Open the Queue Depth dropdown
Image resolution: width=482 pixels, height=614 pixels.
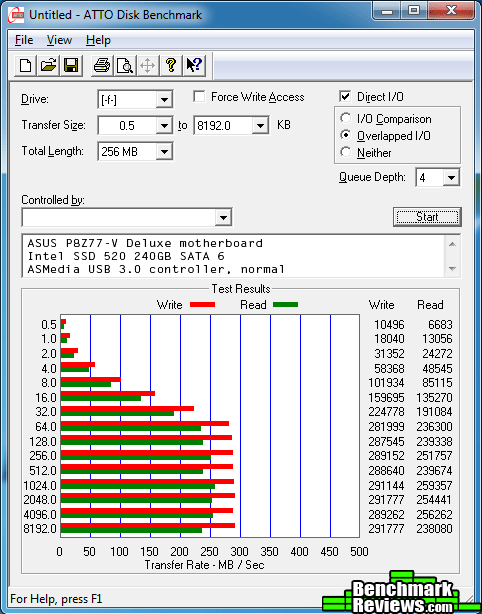pyautogui.click(x=451, y=178)
